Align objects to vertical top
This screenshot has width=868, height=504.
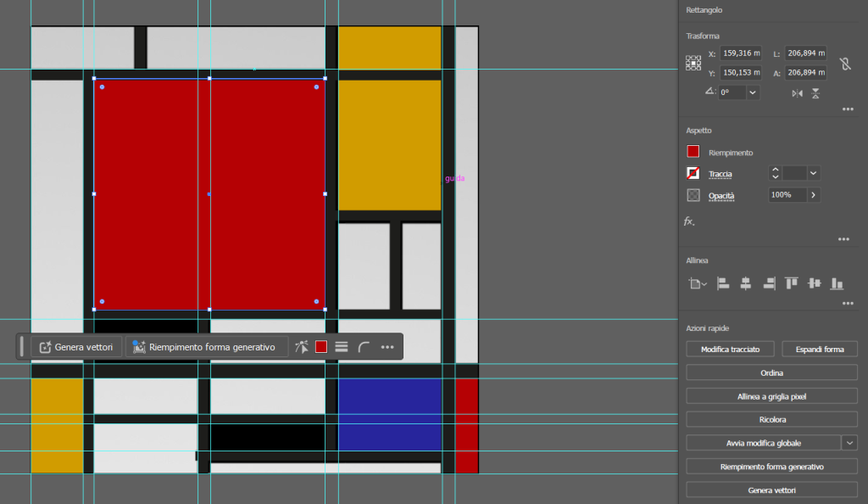coord(792,283)
